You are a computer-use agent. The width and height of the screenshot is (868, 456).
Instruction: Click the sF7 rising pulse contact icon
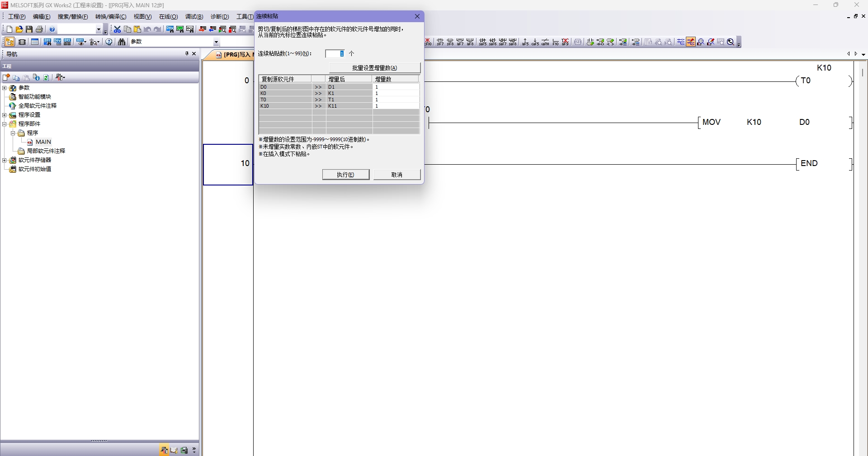[x=440, y=42]
